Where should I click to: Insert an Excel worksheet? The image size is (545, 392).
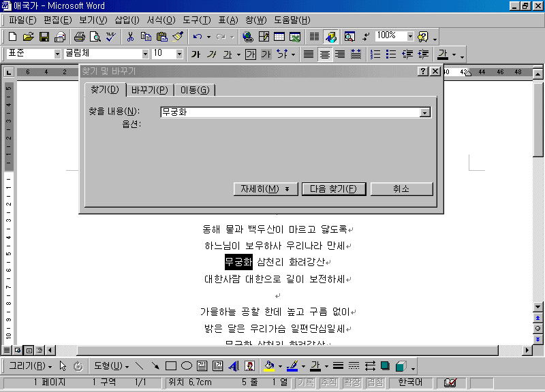(295, 37)
